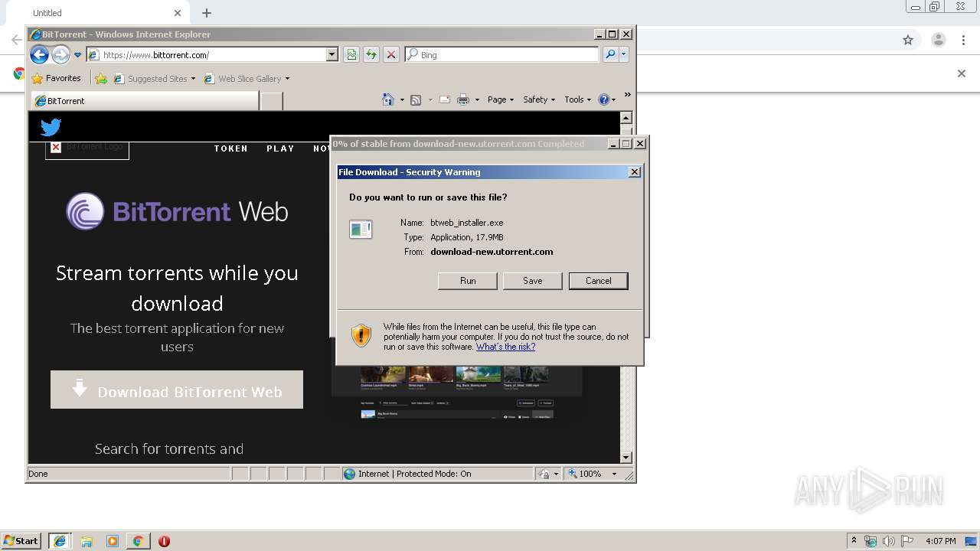Viewport: 980px width, 551px height.
Task: Open Web Slice Gallery dropdown
Action: pos(247,78)
